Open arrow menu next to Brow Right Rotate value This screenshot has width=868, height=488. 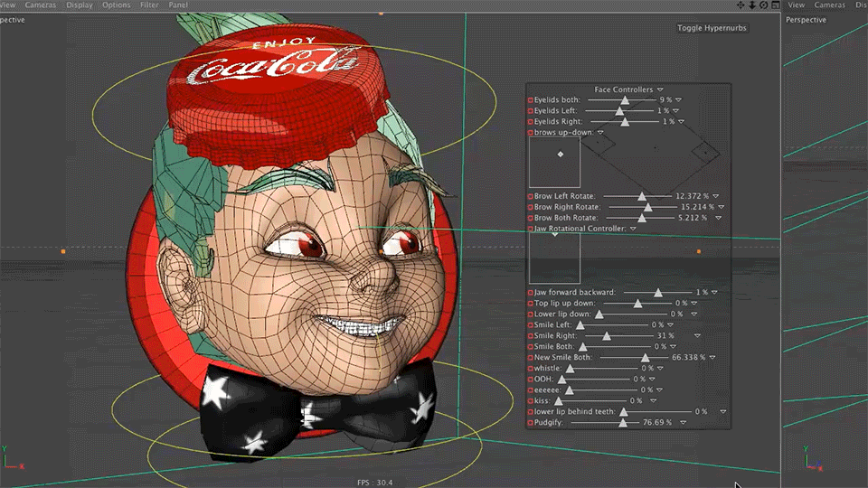(x=722, y=207)
